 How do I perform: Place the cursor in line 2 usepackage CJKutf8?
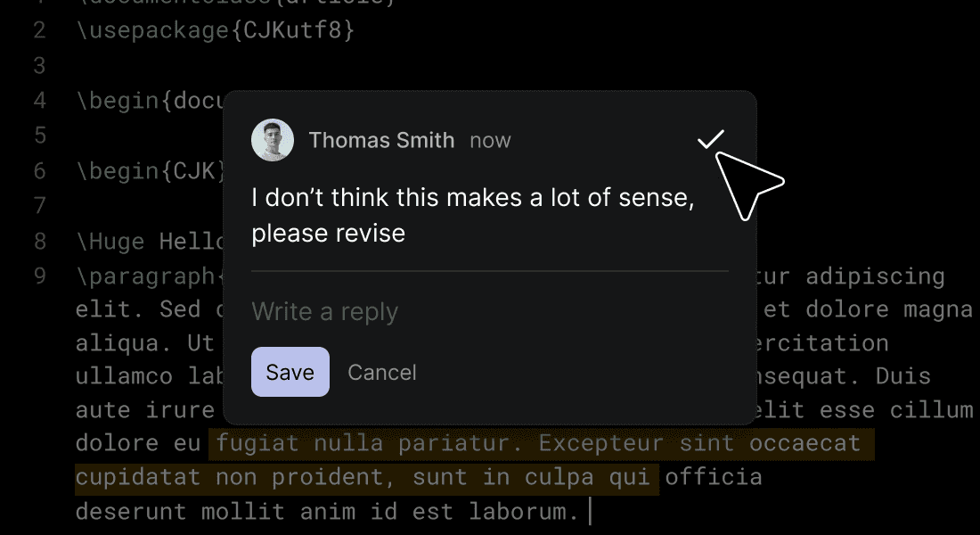215,30
